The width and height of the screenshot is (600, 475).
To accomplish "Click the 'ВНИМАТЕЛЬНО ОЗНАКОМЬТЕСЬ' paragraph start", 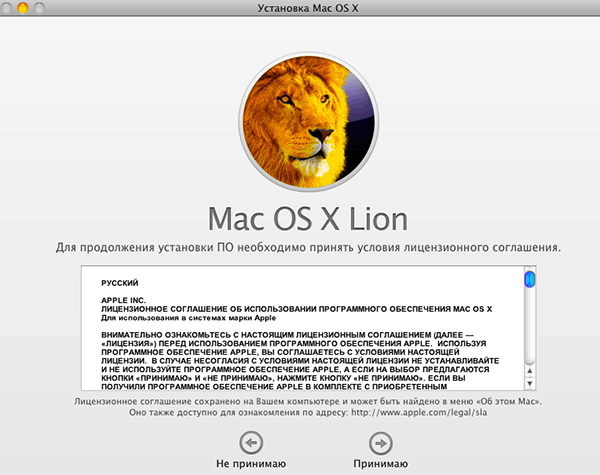I will 287,335.
